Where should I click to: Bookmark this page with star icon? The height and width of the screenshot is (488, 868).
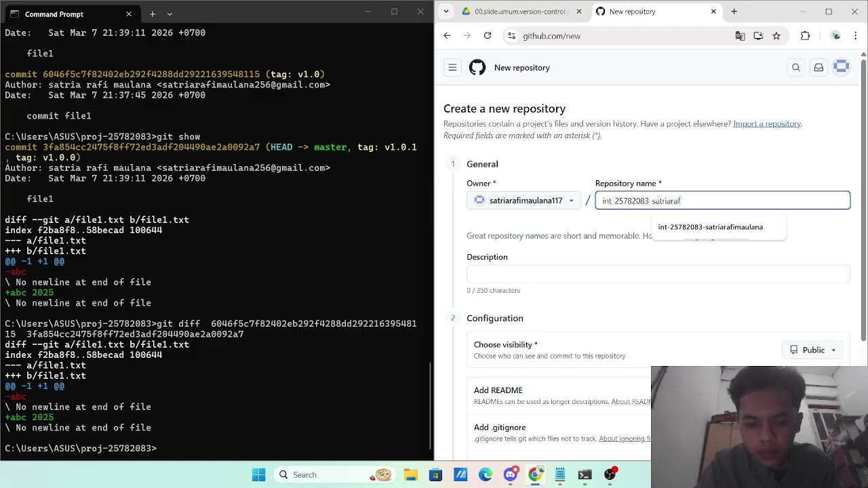[x=776, y=36]
